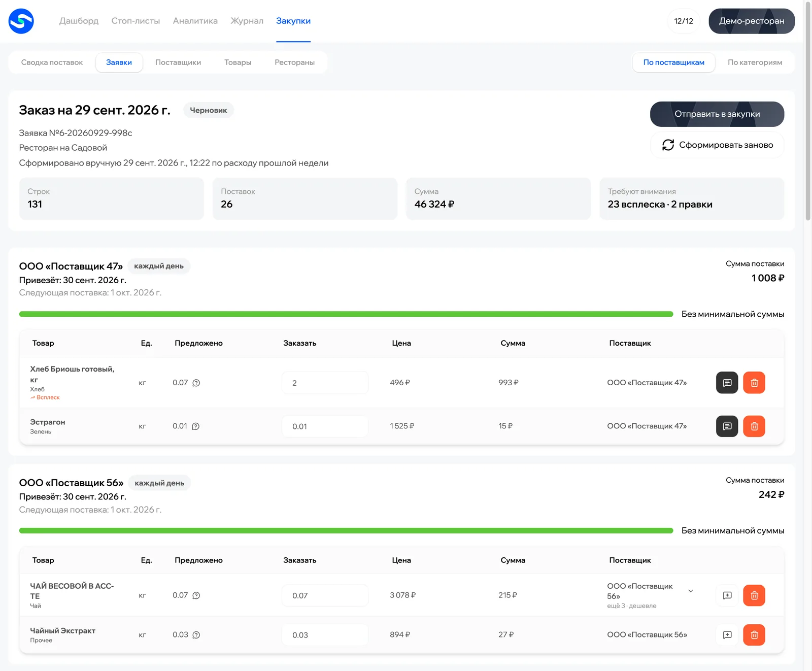Open comment for Эстрагон row

[x=727, y=426]
